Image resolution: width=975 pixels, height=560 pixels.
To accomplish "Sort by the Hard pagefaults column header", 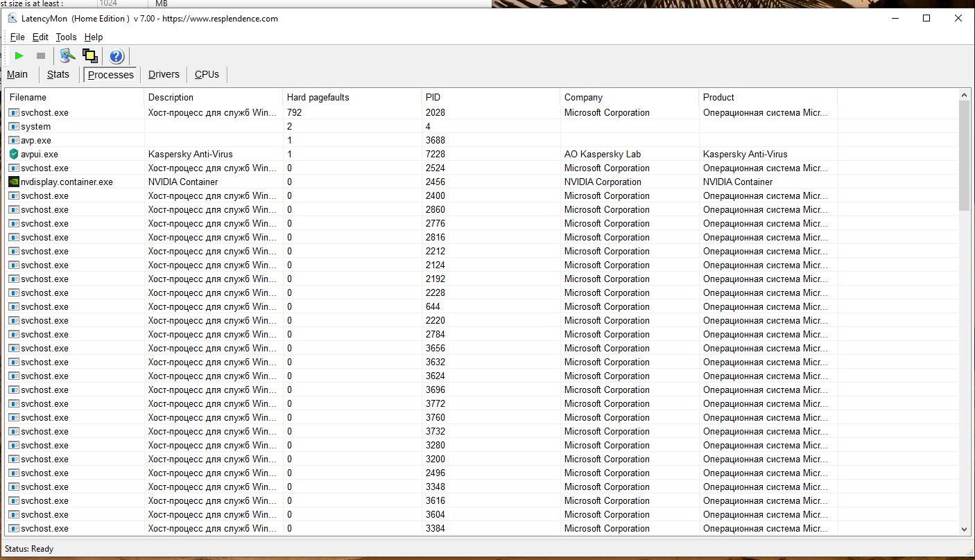I will pos(352,97).
